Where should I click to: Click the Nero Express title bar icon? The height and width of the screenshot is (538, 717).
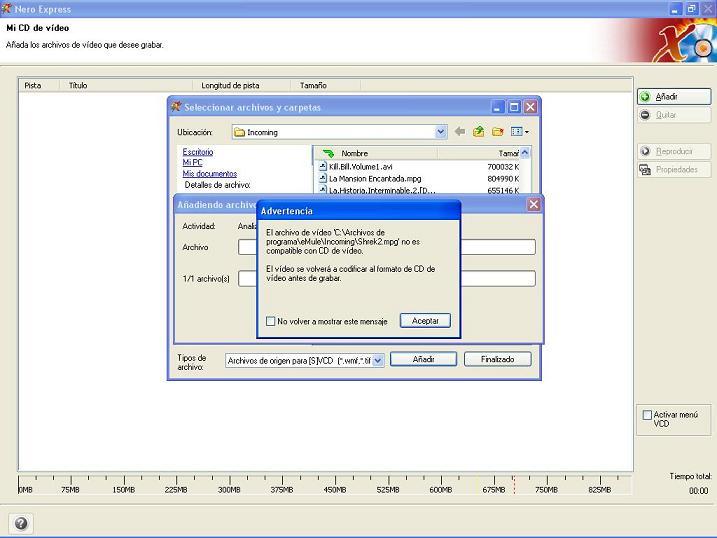[6, 8]
